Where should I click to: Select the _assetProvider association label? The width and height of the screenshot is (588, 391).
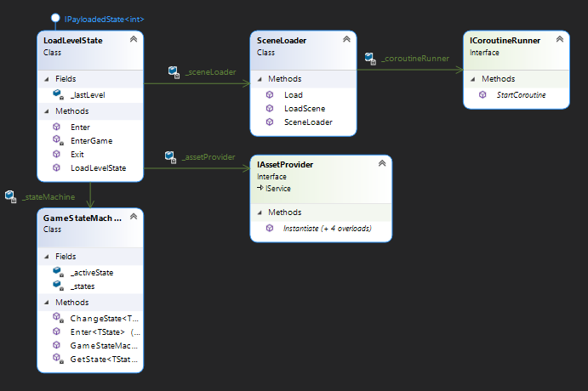[208, 157]
